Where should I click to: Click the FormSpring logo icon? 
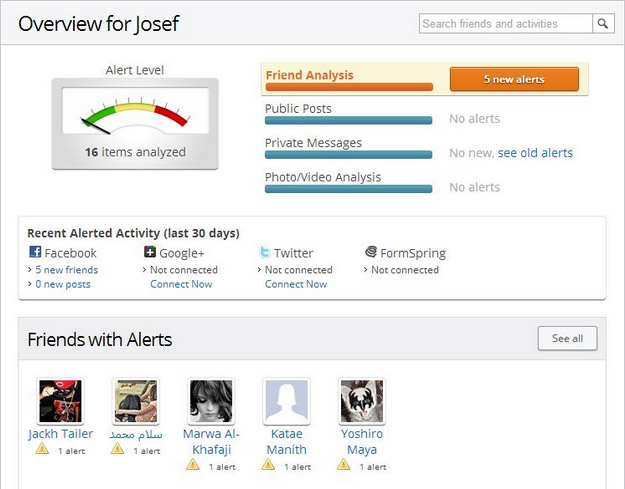coord(371,253)
